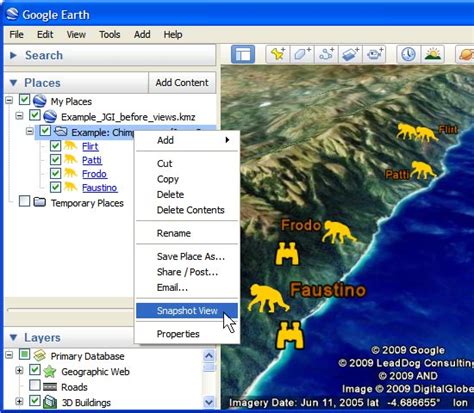The width and height of the screenshot is (474, 413).
Task: Show historical imagery clock icon
Action: (408, 54)
